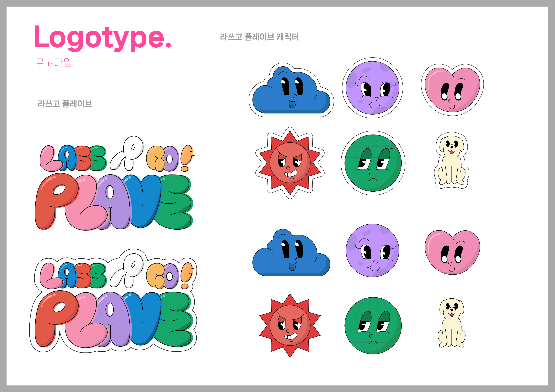This screenshot has width=555, height=392.
Task: Select the purple moon character without outline
Action: point(372,251)
